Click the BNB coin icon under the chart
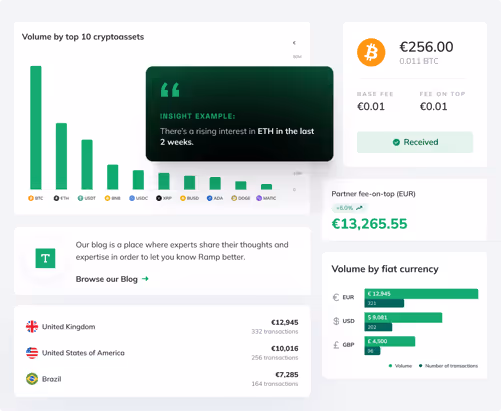The width and height of the screenshot is (501, 411). [107, 198]
